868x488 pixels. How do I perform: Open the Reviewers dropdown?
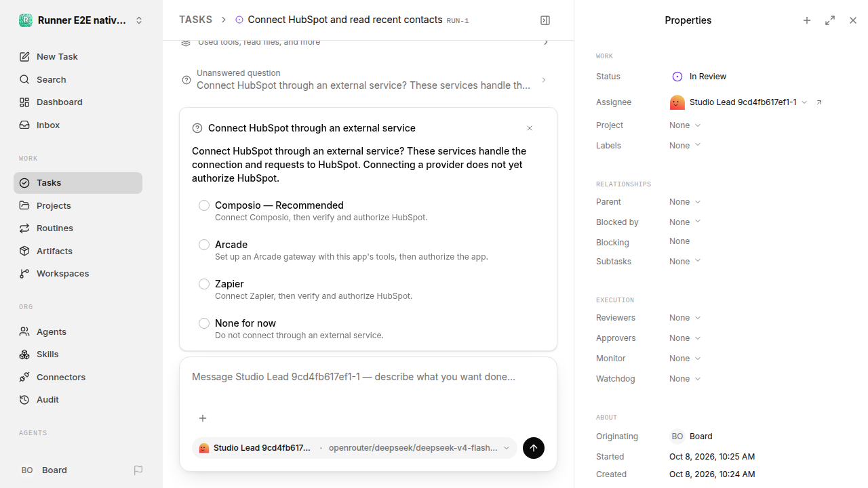[x=685, y=318]
